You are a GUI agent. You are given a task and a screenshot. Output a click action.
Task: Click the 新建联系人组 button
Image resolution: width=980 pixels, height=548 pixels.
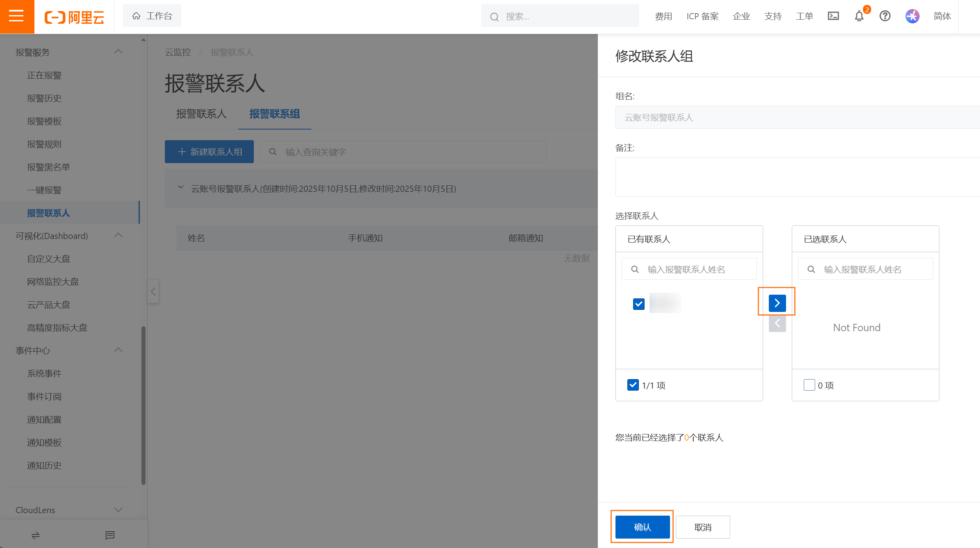click(209, 152)
